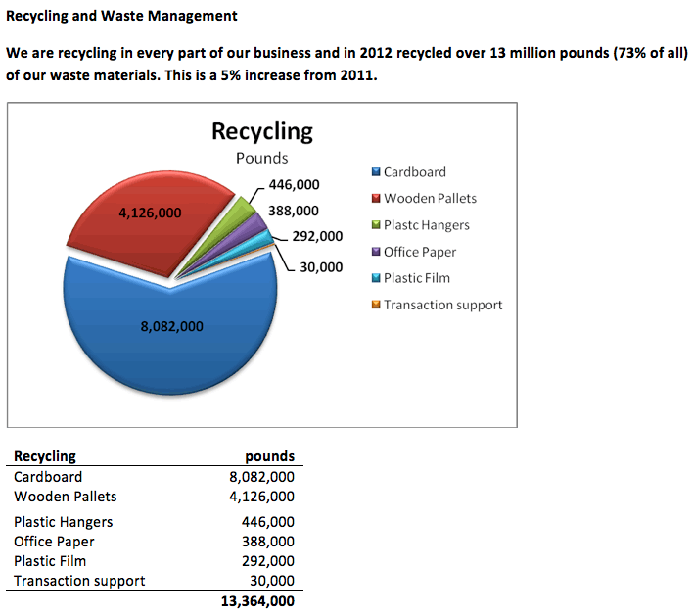
Task: Click the 'Plastic Hangers' table row label
Action: 64,522
